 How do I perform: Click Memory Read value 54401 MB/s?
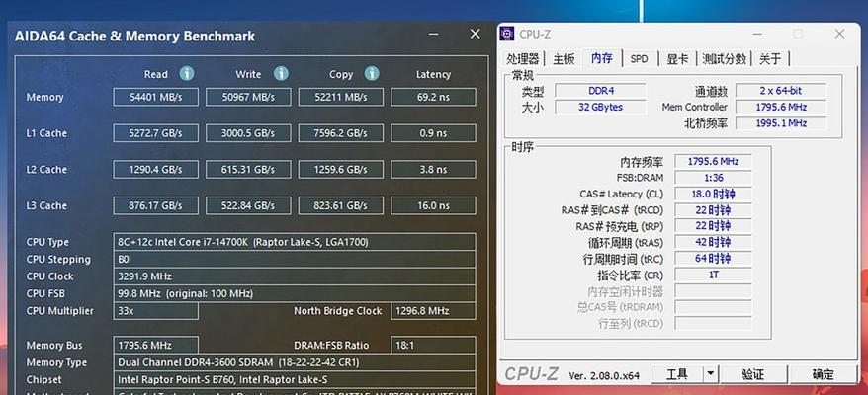point(155,98)
